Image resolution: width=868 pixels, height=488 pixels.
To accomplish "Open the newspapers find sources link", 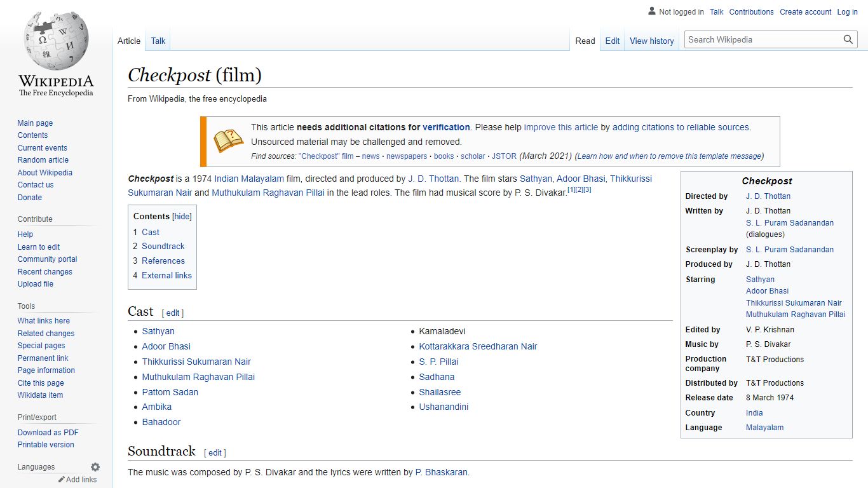I will [x=407, y=156].
